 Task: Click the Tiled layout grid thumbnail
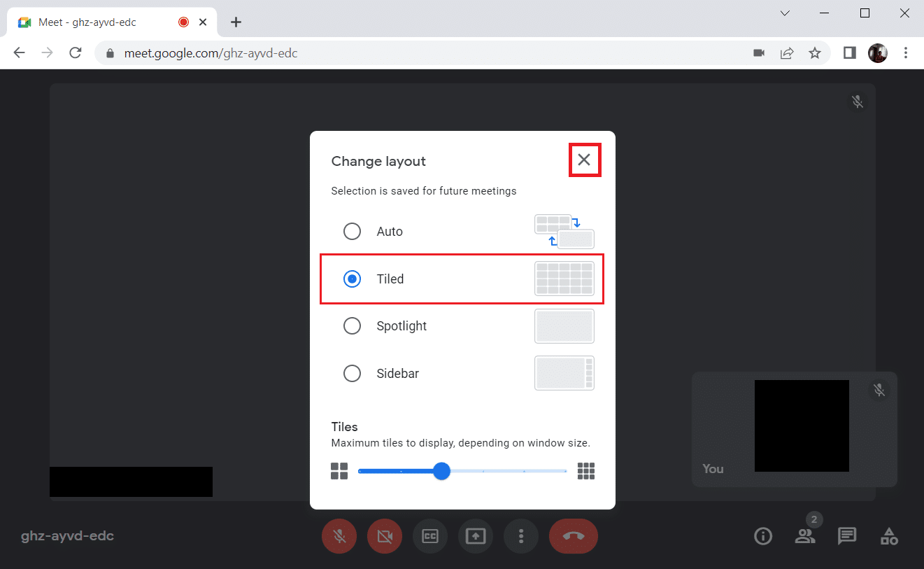tap(564, 279)
